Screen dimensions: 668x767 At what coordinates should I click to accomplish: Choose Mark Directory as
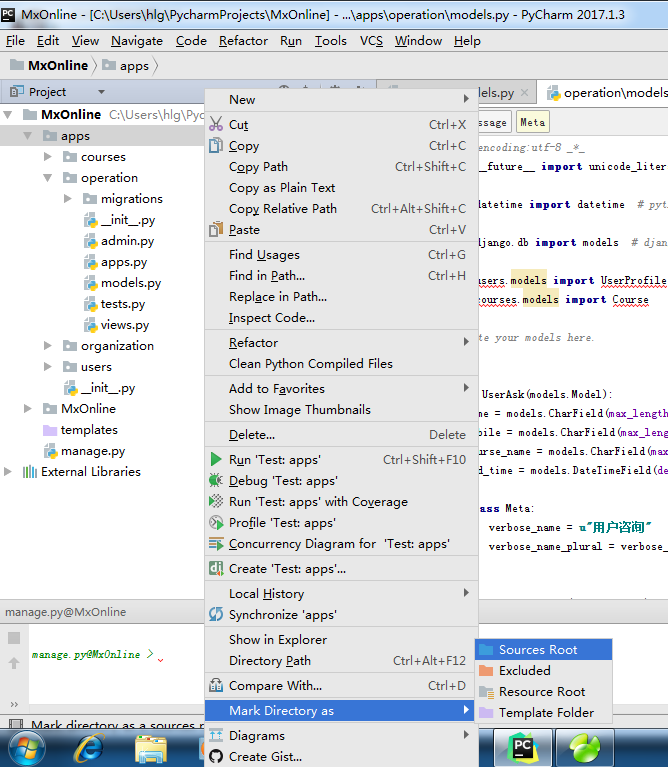(339, 710)
